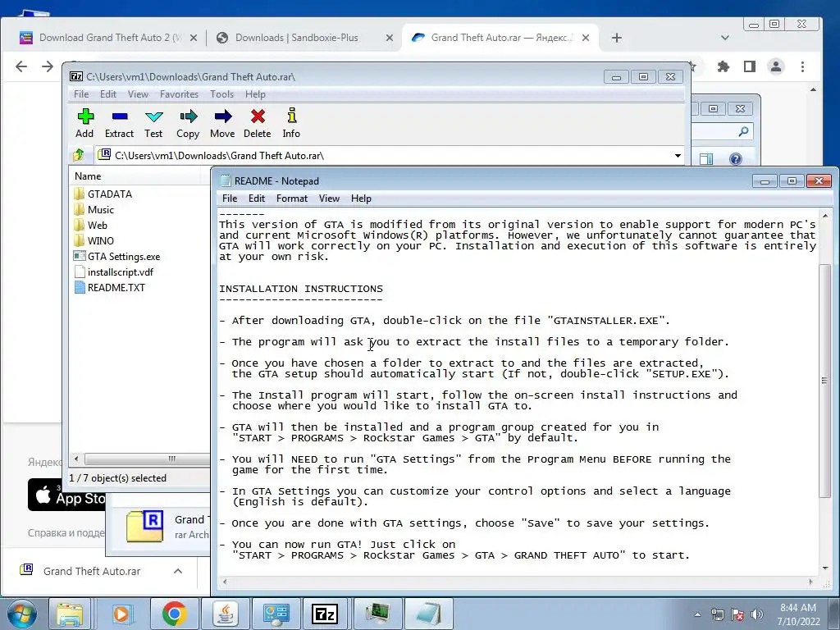Open the 7-Zip View menu
This screenshot has height=630, width=840.
tap(138, 94)
